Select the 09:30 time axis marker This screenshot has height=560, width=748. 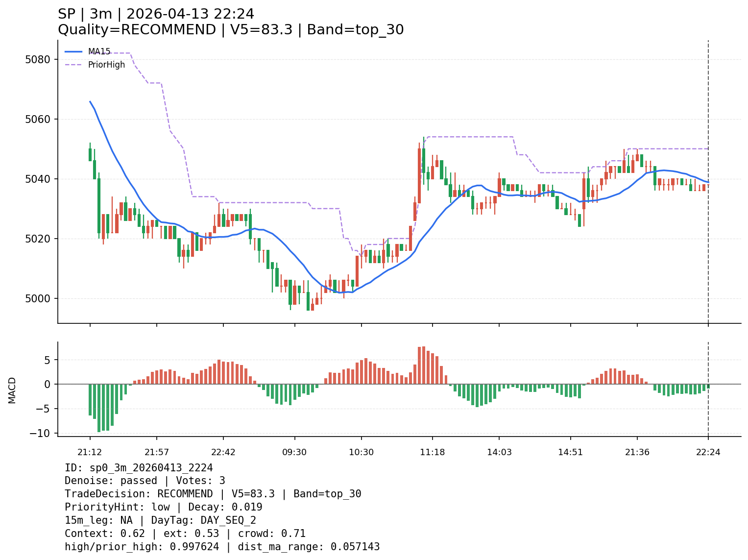coord(294,452)
